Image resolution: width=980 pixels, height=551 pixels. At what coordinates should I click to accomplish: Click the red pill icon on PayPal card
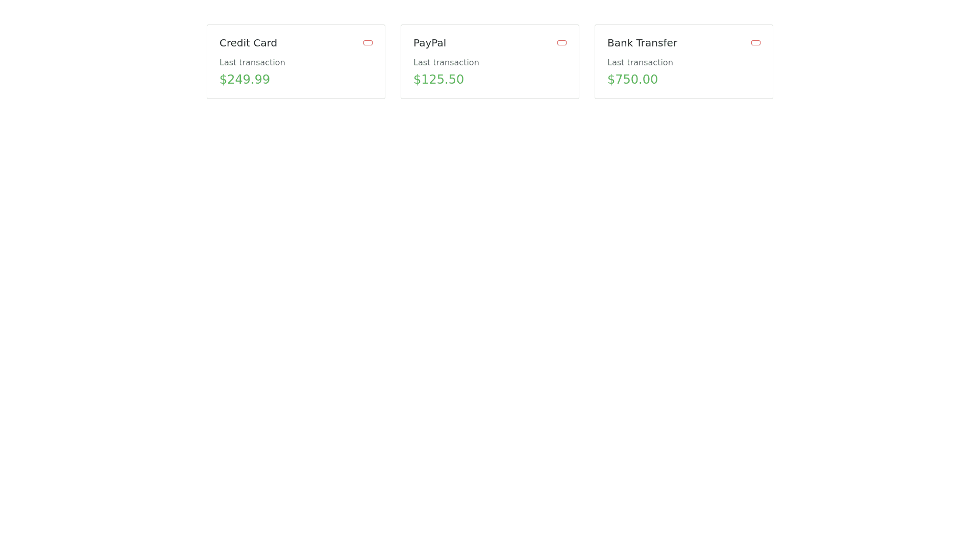[562, 43]
